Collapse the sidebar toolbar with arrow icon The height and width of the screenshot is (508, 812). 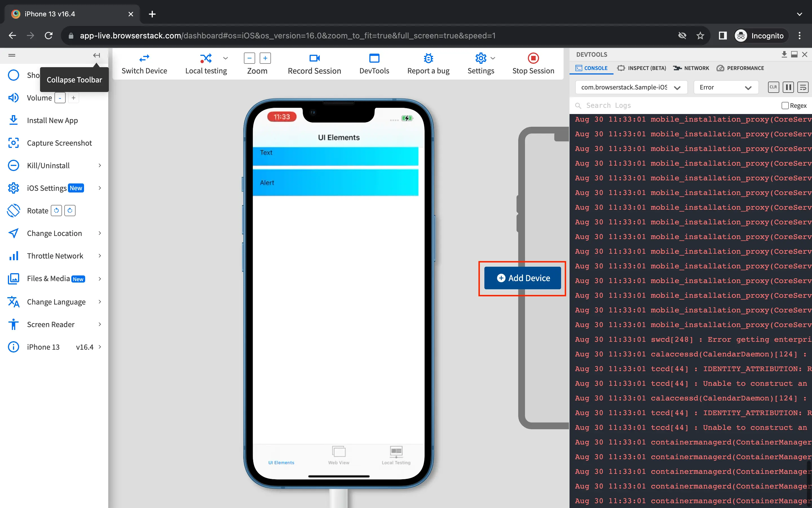pyautogui.click(x=97, y=55)
